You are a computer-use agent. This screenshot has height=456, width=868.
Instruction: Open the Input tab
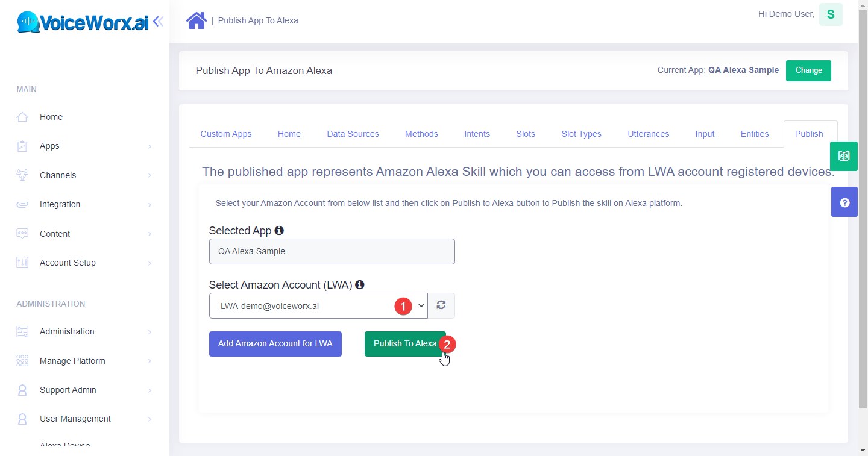click(x=705, y=134)
